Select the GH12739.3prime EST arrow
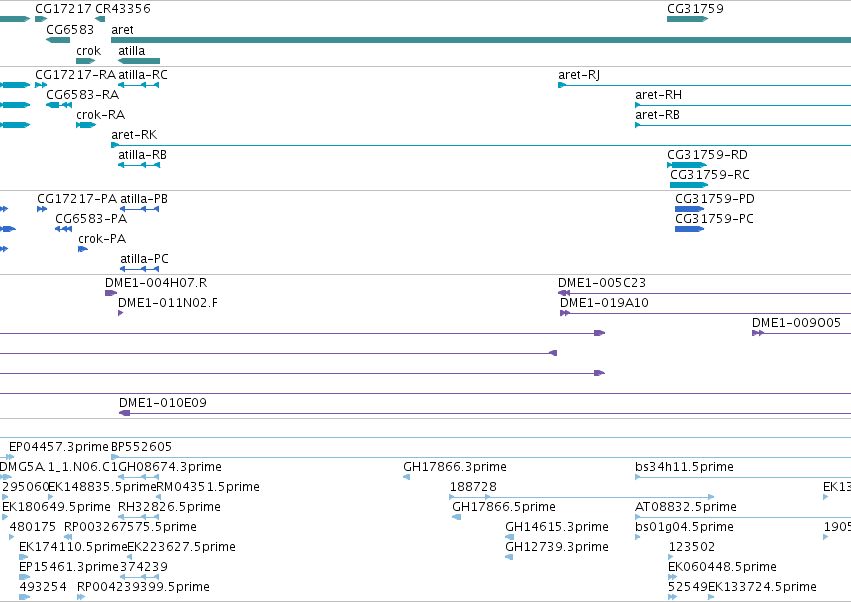 tap(509, 557)
